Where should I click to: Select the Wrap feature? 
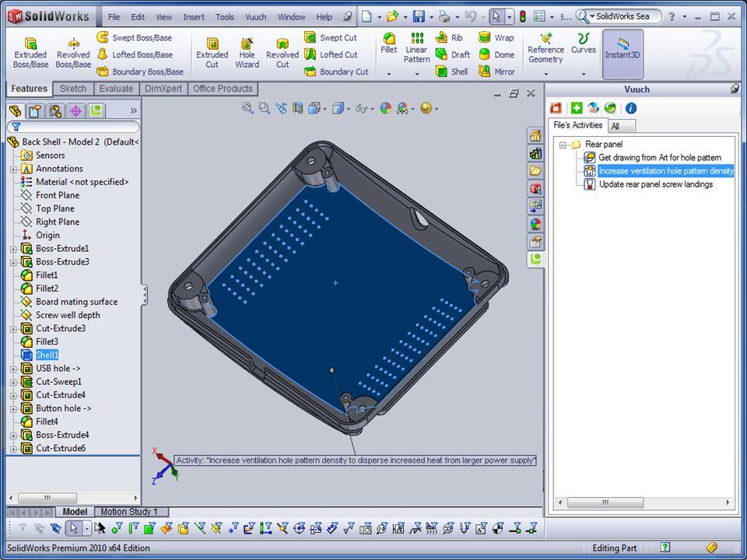tap(496, 37)
